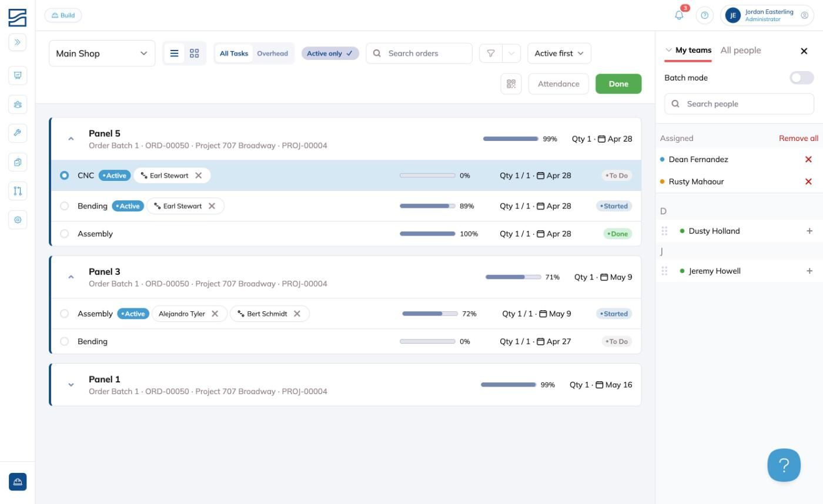Click the Build button
Screen dimensions: 823x504
(63, 15)
